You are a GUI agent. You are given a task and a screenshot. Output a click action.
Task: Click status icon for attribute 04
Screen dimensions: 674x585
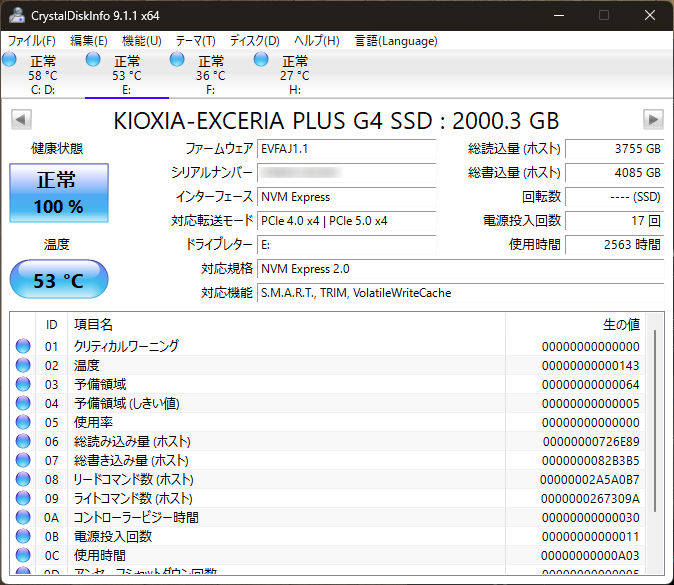[x=23, y=403]
